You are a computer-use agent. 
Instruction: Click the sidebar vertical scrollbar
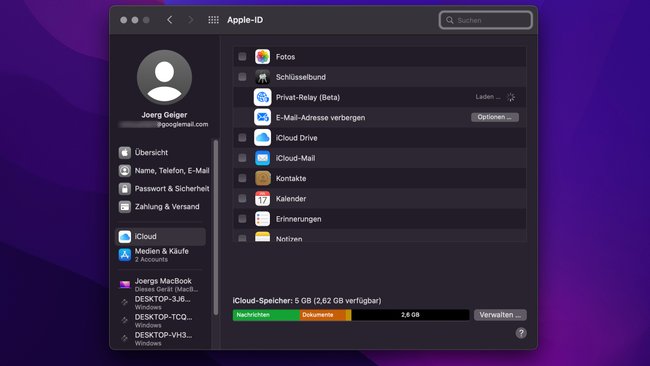[216, 228]
